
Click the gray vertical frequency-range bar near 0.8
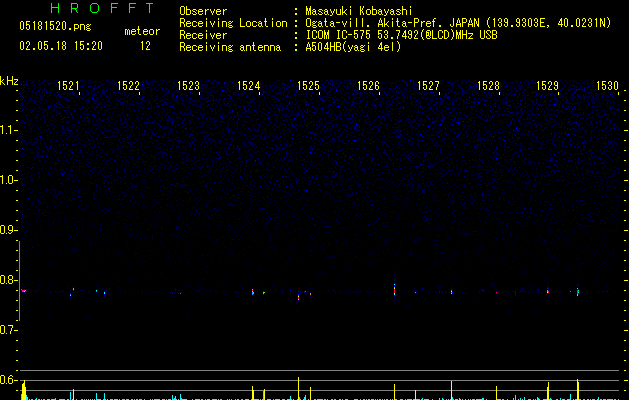click(19, 280)
